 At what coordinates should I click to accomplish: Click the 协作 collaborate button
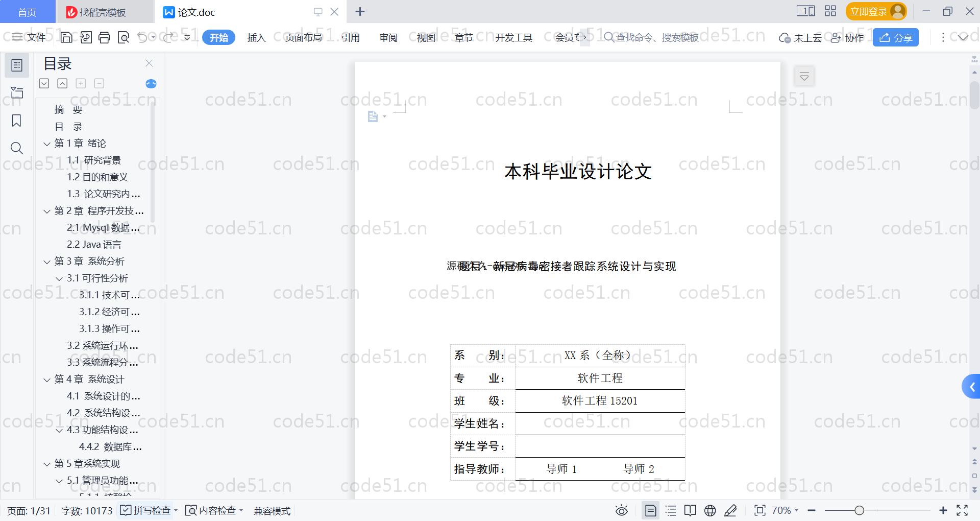point(847,38)
